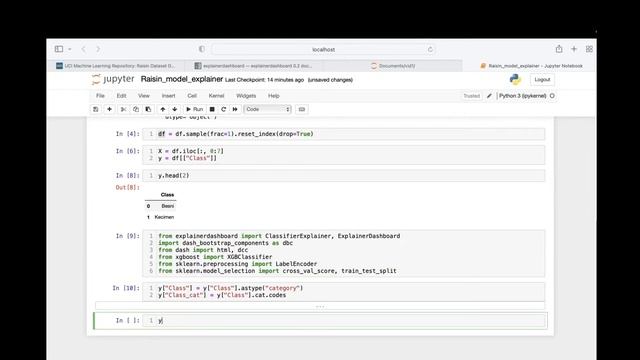Move selected cell down arrow
This screenshot has height=360, width=640.
tap(175, 109)
